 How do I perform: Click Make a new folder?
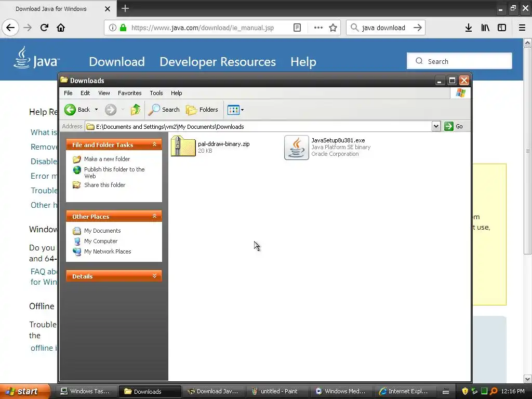click(x=107, y=159)
